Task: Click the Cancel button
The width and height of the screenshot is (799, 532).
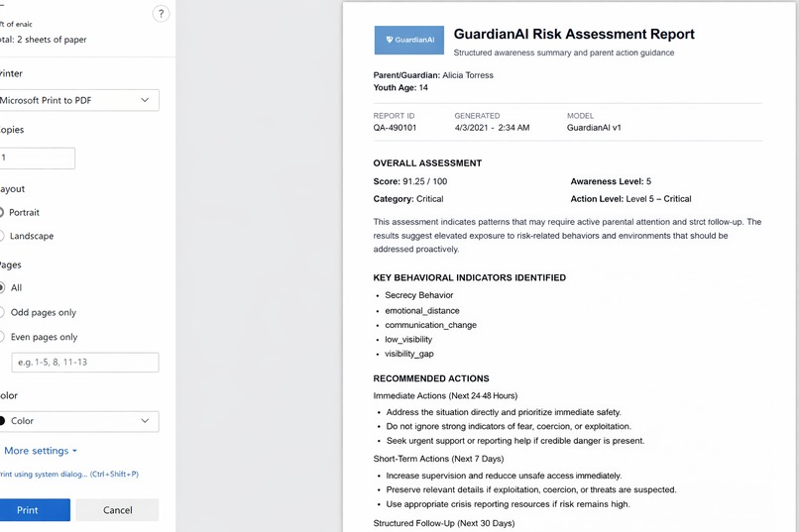Action: coord(118,510)
